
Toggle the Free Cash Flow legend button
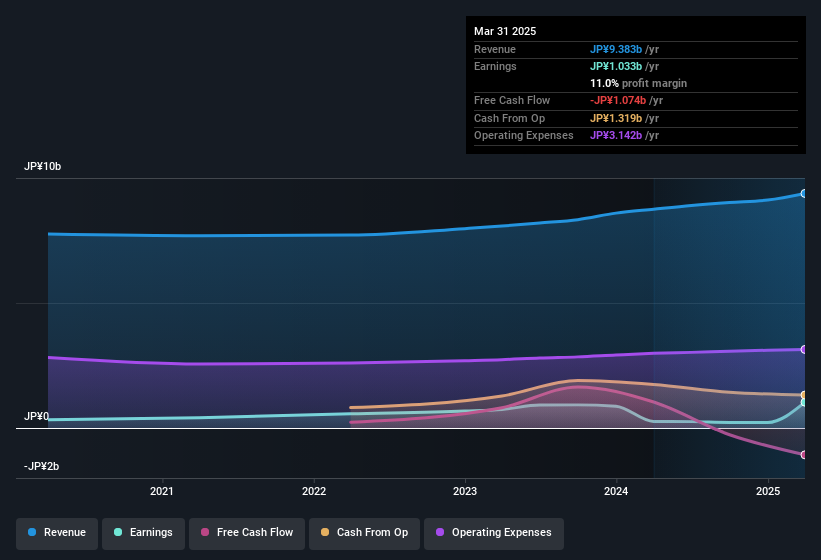247,533
